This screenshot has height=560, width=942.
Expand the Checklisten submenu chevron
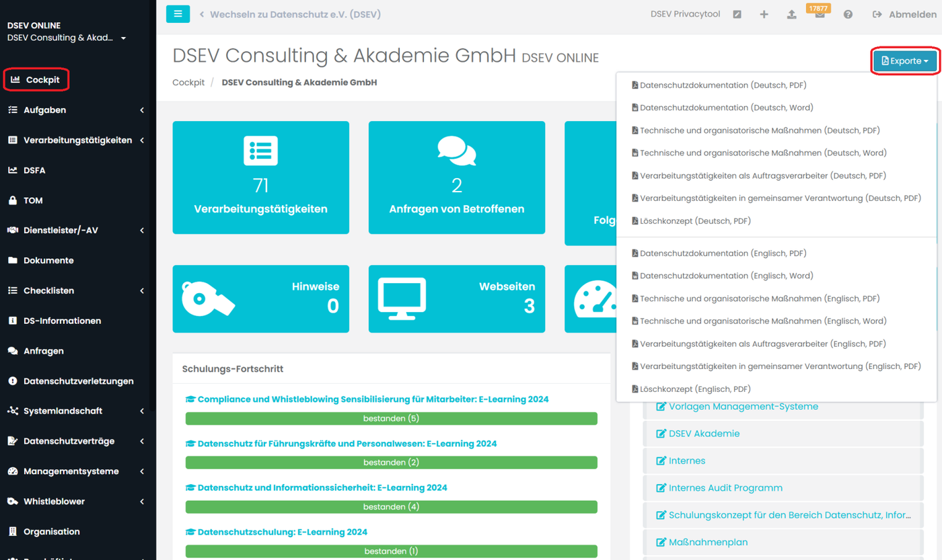pyautogui.click(x=142, y=291)
